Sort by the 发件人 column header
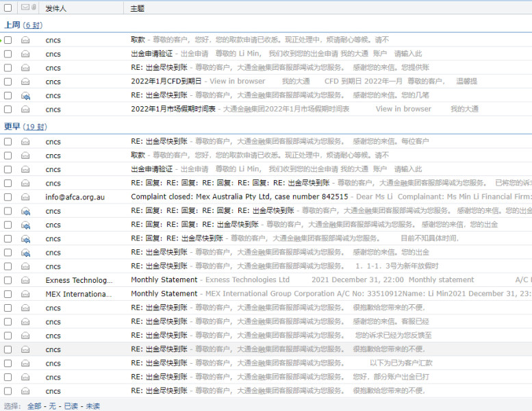 coord(56,8)
